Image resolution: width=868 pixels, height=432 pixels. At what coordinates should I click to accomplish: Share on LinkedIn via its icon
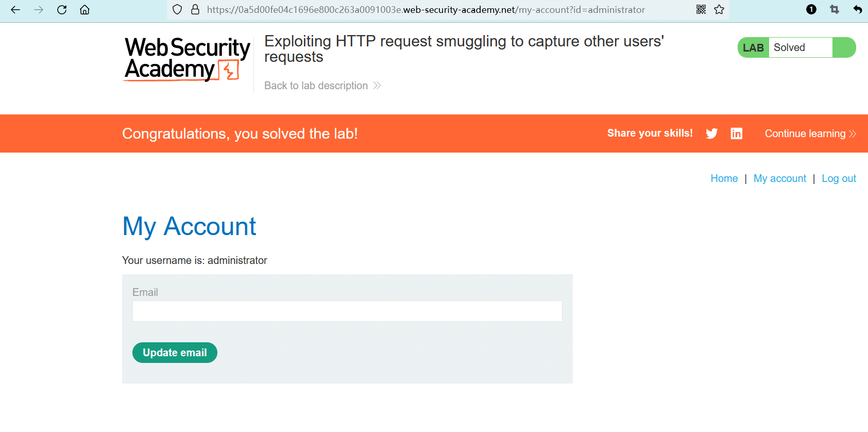737,134
